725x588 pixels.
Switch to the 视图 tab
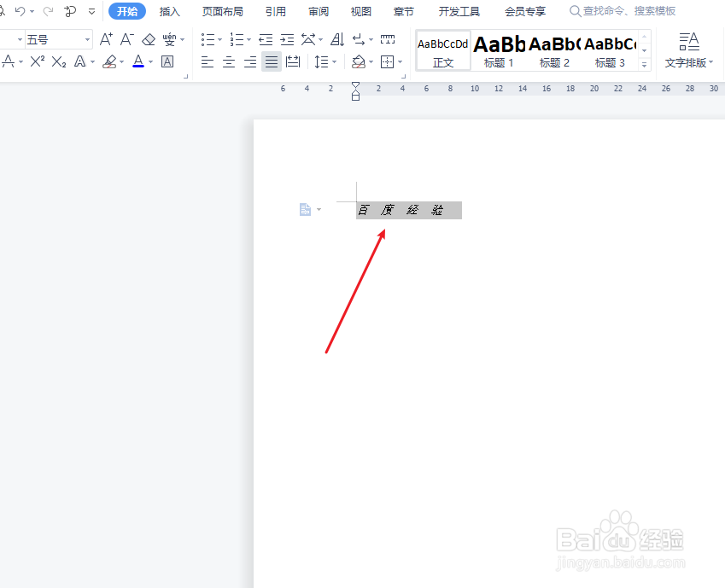point(361,11)
